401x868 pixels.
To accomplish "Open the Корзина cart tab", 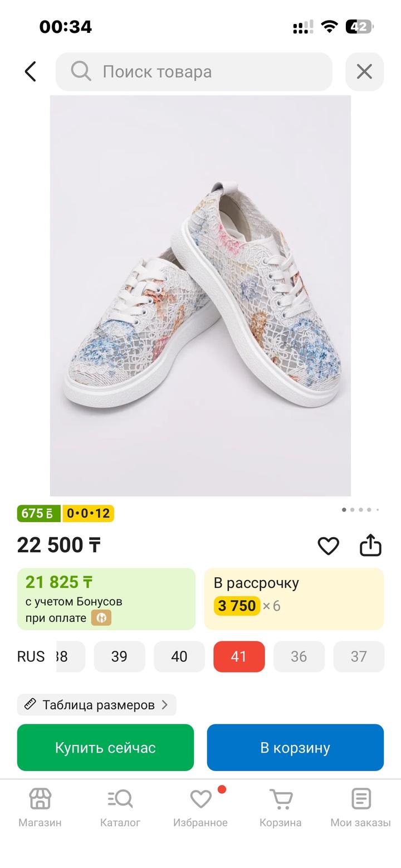I will [x=281, y=807].
